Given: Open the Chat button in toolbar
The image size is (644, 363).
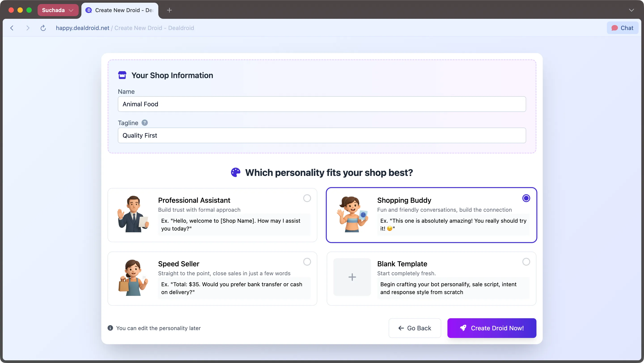Looking at the screenshot, I should pos(622,28).
